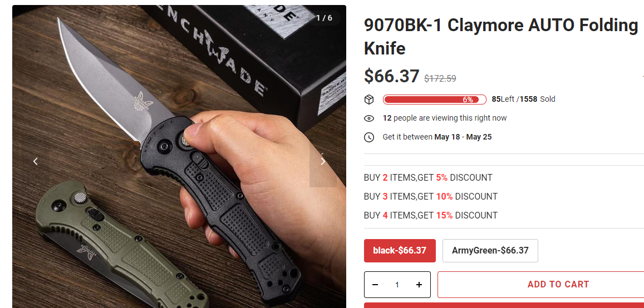Open the main knife product photo
644x308 pixels.
pos(179,156)
